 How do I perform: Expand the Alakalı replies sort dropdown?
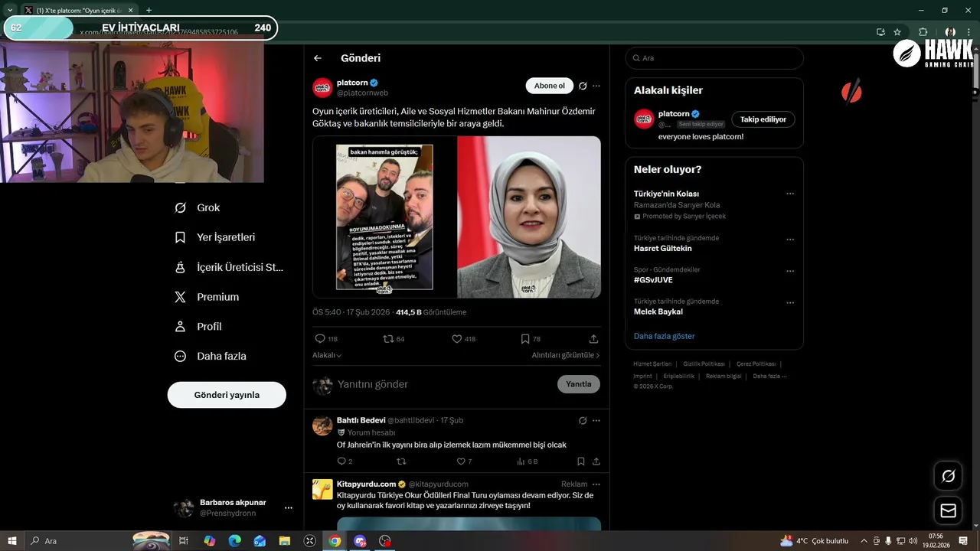click(327, 355)
